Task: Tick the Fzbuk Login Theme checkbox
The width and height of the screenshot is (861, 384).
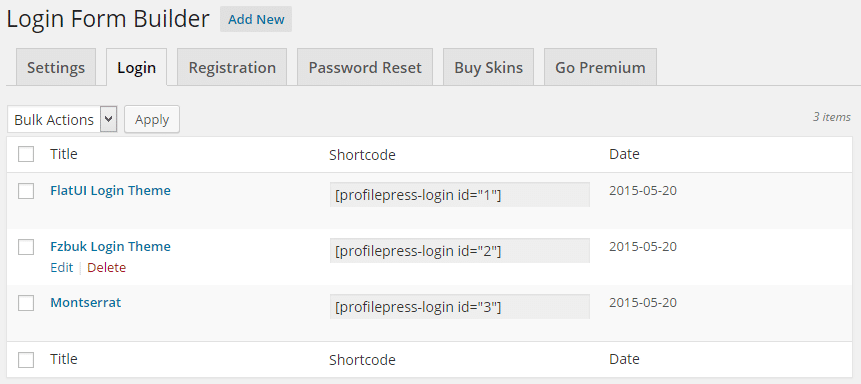Action: (26, 247)
